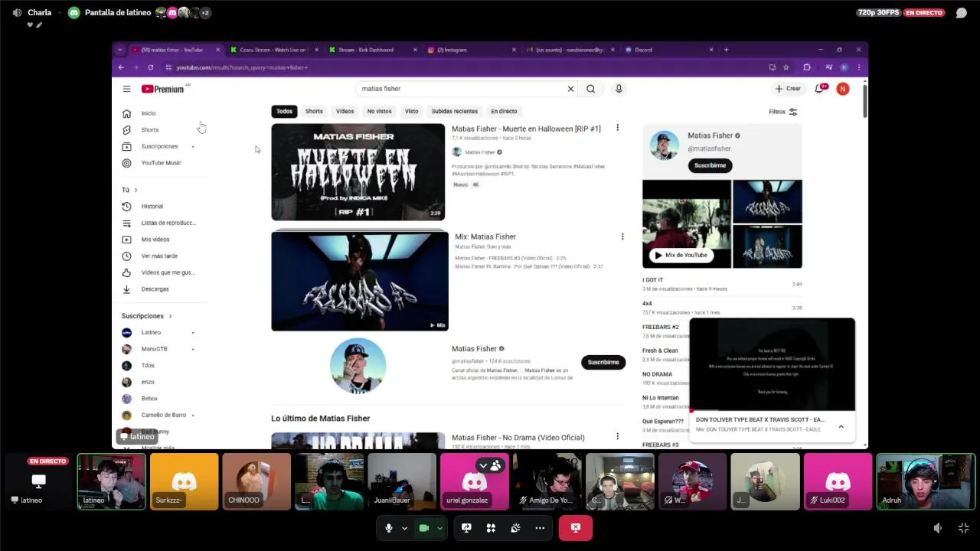
Task: Toggle Discord stream volume speaker
Action: (938, 528)
